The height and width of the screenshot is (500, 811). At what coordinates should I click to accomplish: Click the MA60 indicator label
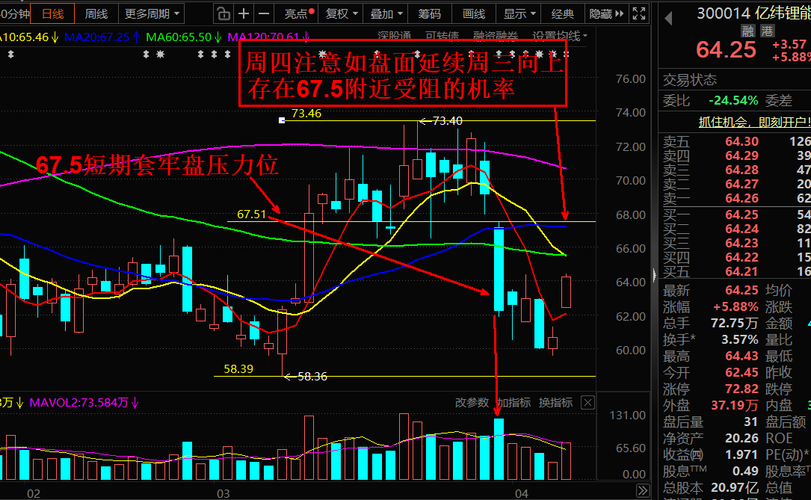(184, 37)
